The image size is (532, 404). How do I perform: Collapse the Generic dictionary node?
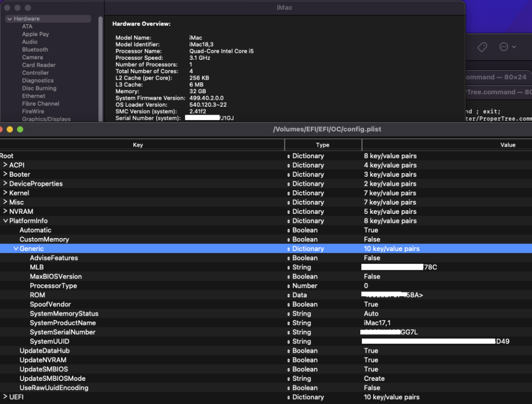click(x=16, y=248)
